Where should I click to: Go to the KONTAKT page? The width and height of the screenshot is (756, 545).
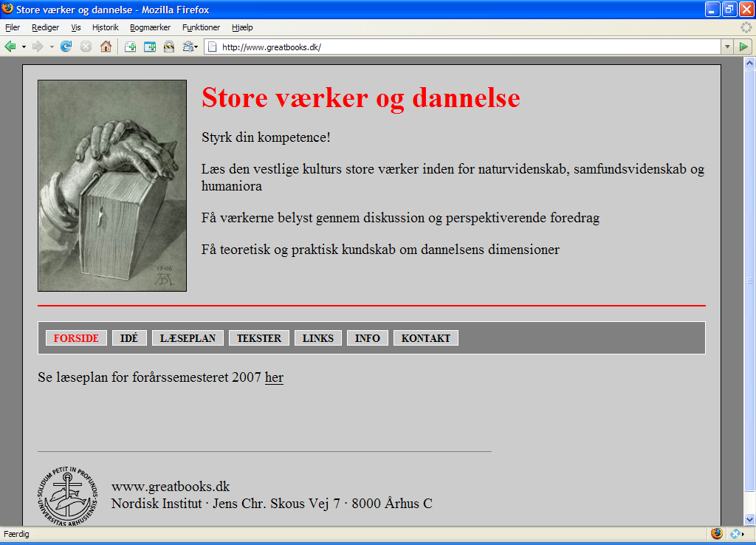pos(426,338)
